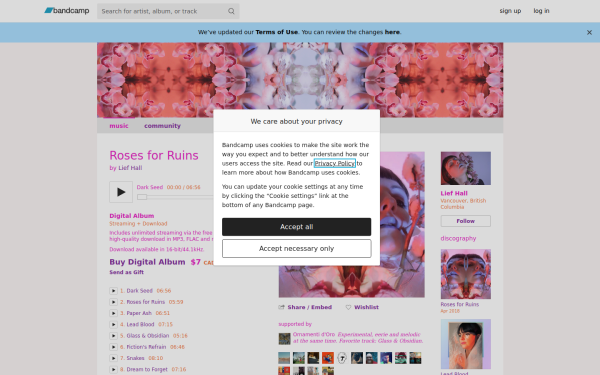Play track 8 Dream to Forget
The width and height of the screenshot is (600, 375).
[x=113, y=370]
